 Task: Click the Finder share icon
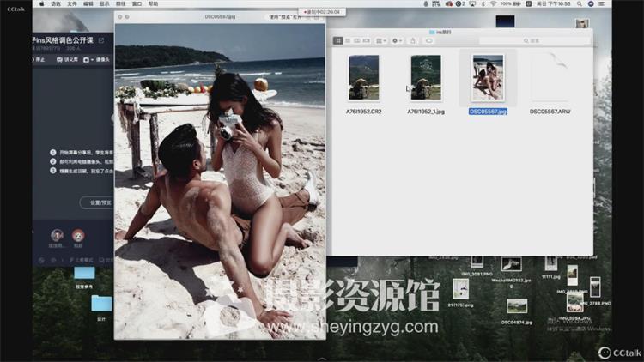pyautogui.click(x=414, y=40)
